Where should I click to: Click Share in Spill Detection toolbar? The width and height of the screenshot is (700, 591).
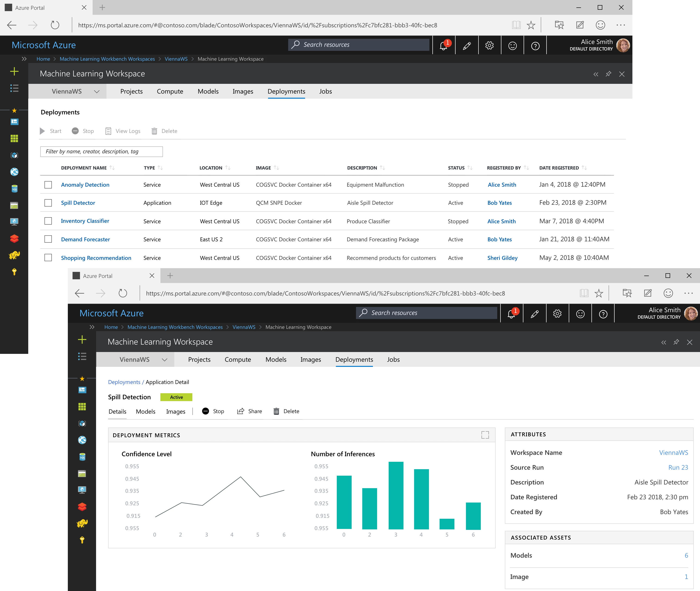click(x=250, y=411)
